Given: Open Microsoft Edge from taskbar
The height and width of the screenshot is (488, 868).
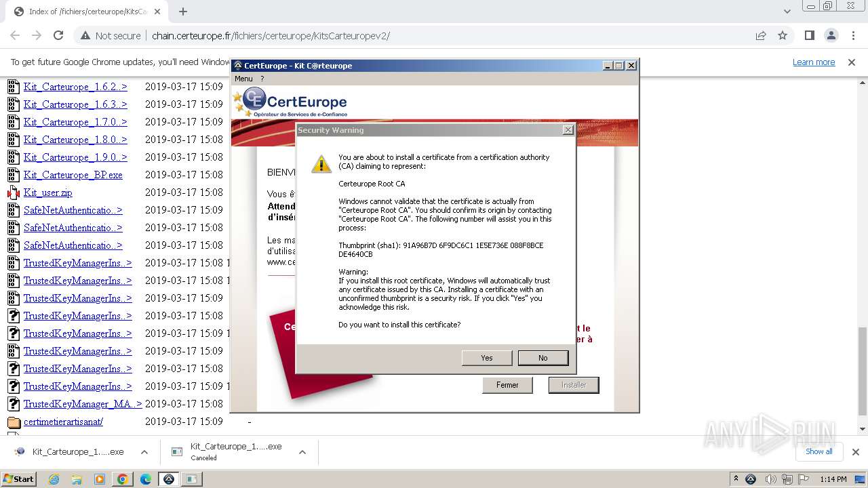Looking at the screenshot, I should 146,479.
